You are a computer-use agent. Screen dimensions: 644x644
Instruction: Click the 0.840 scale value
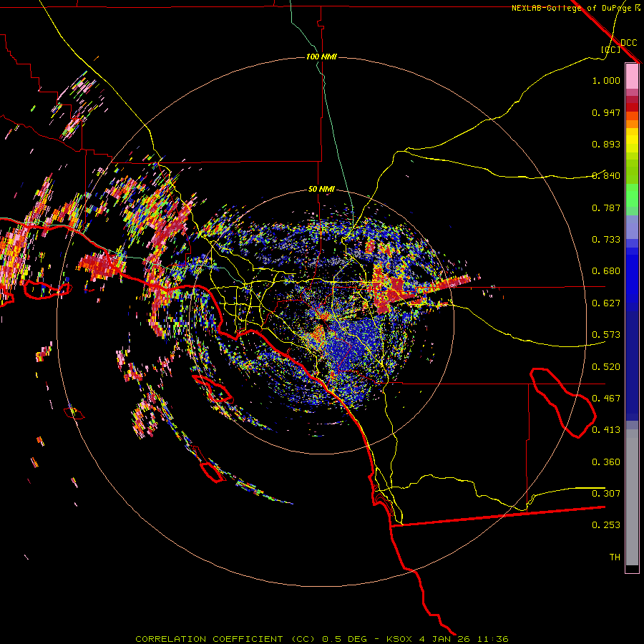click(x=606, y=176)
